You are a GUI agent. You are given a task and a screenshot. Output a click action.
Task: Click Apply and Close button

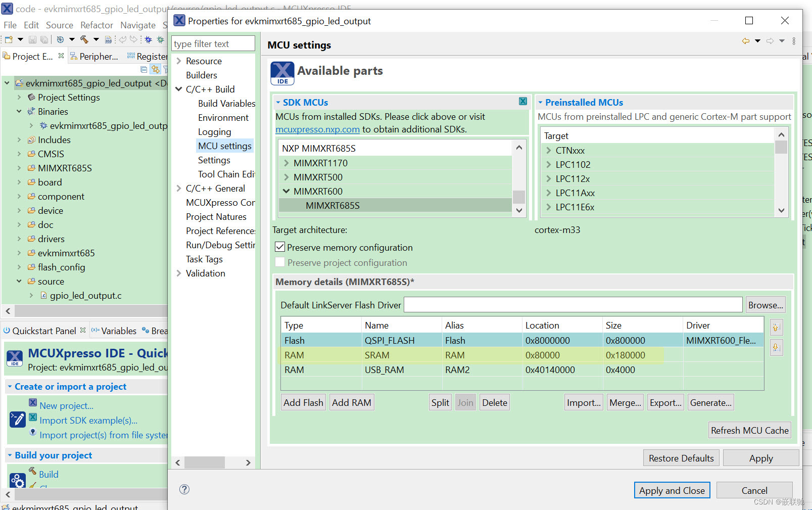point(672,490)
